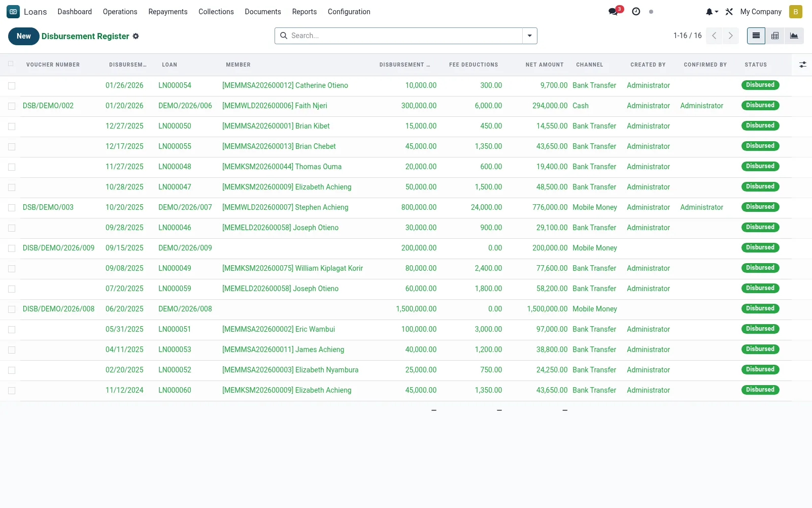Image resolution: width=812 pixels, height=508 pixels.
Task: Open the Reports menu
Action: click(x=304, y=12)
